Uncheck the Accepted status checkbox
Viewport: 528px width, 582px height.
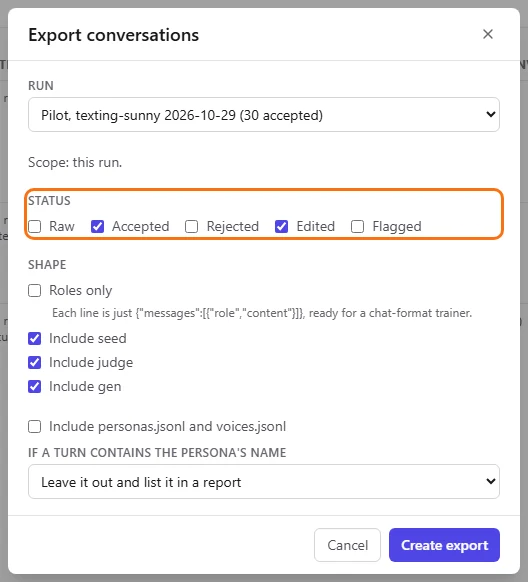point(98,226)
